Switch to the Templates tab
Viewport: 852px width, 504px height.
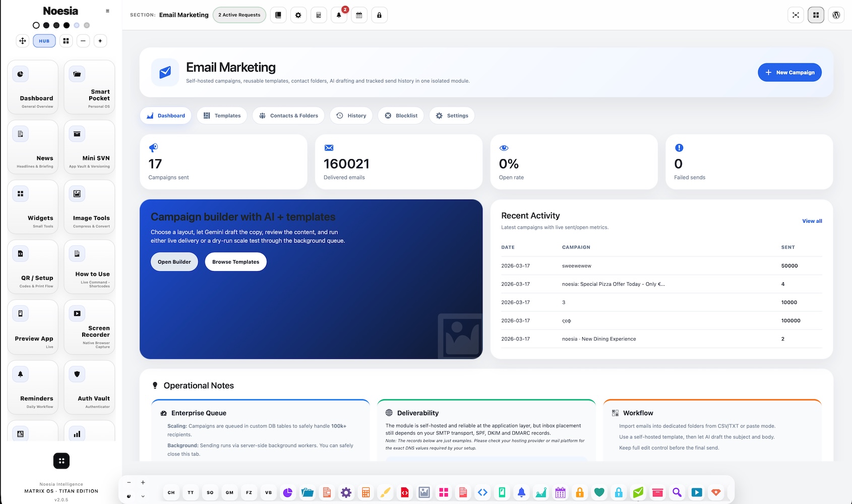222,115
